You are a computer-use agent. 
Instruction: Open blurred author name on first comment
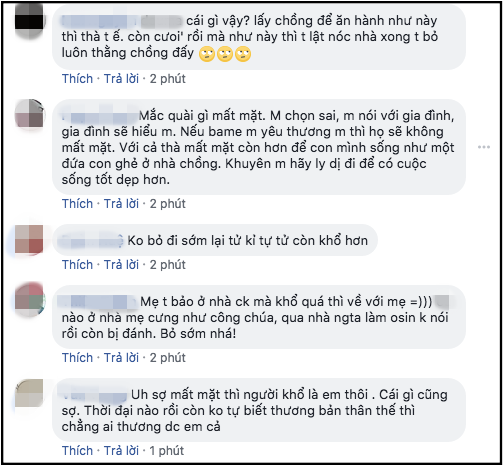(x=122, y=22)
